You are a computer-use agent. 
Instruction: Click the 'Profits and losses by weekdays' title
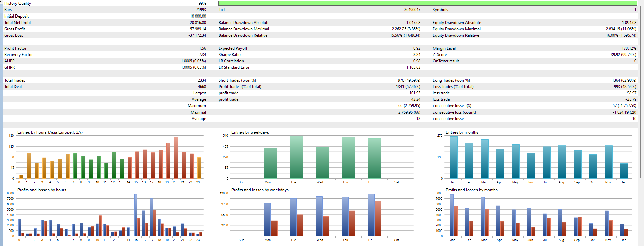[260, 190]
